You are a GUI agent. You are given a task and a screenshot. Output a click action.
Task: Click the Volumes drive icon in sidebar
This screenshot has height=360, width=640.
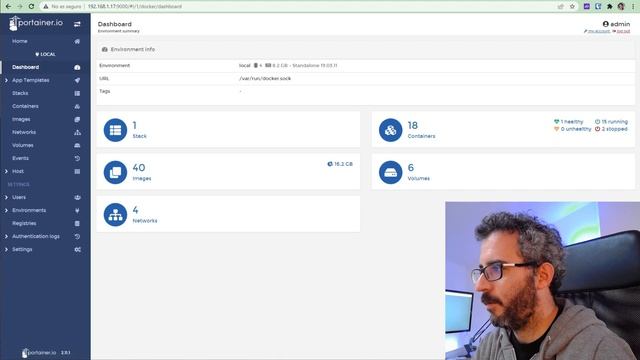(77, 145)
